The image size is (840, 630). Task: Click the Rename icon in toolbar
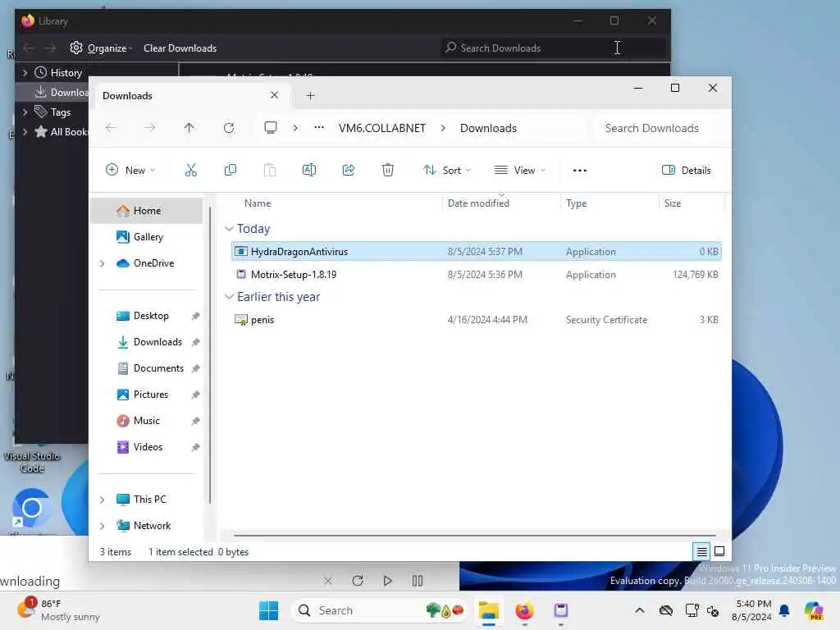309,171
